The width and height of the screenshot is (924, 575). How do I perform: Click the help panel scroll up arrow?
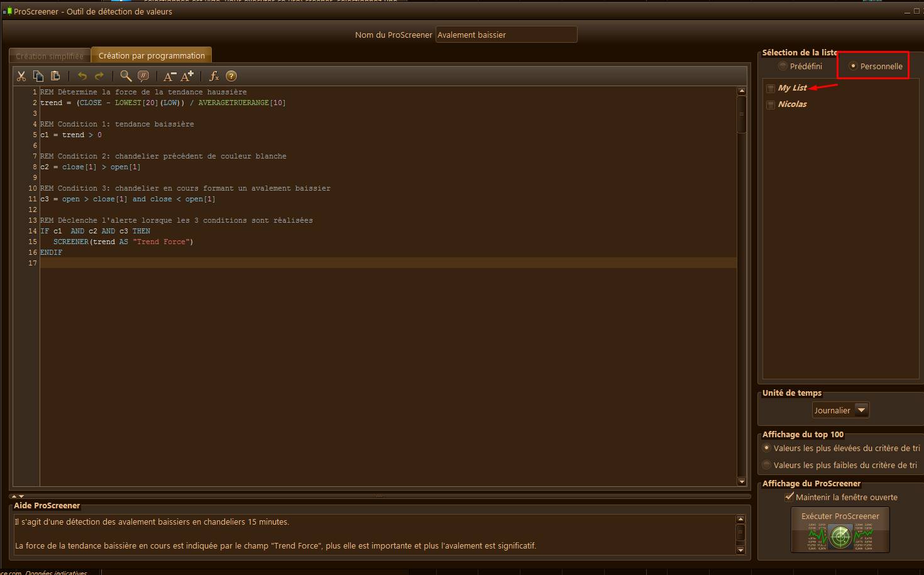(x=740, y=519)
